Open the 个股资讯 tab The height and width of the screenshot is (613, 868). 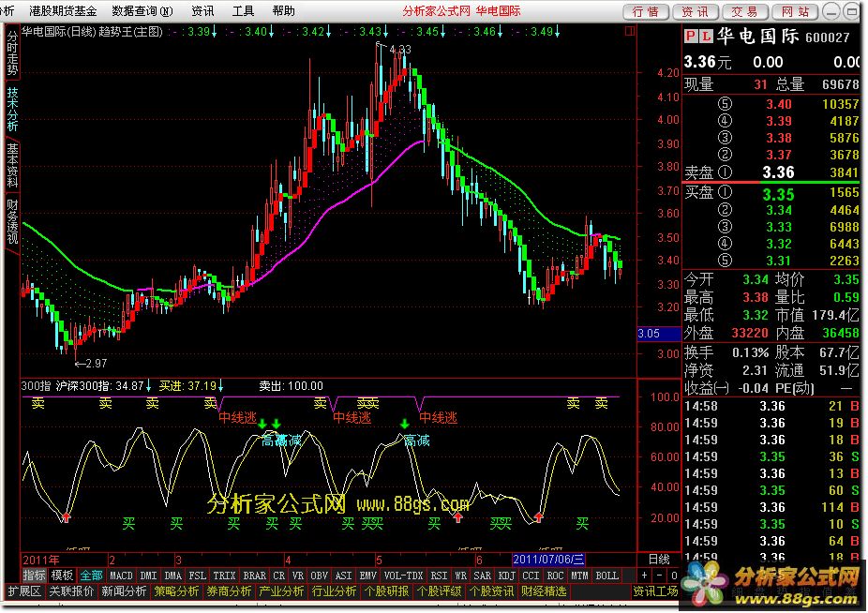click(492, 591)
